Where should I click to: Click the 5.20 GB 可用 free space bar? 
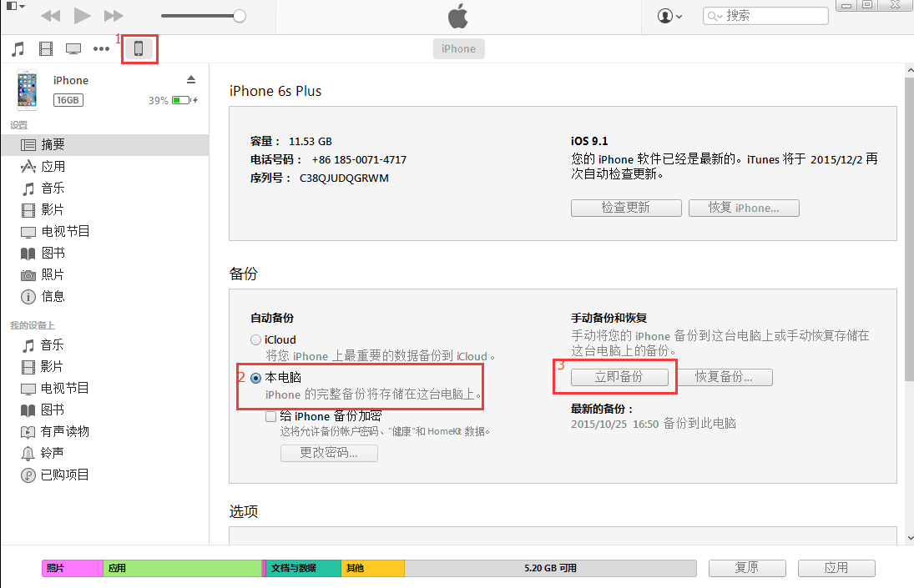[550, 568]
